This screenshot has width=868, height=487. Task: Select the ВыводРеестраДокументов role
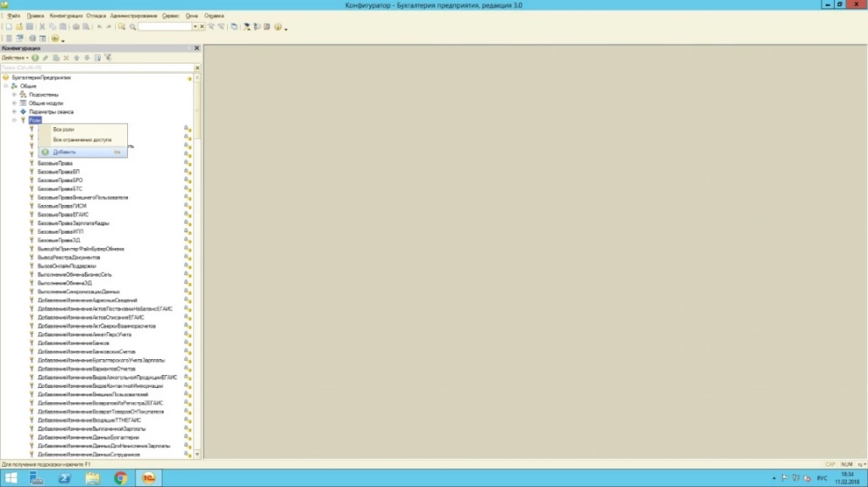(69, 257)
